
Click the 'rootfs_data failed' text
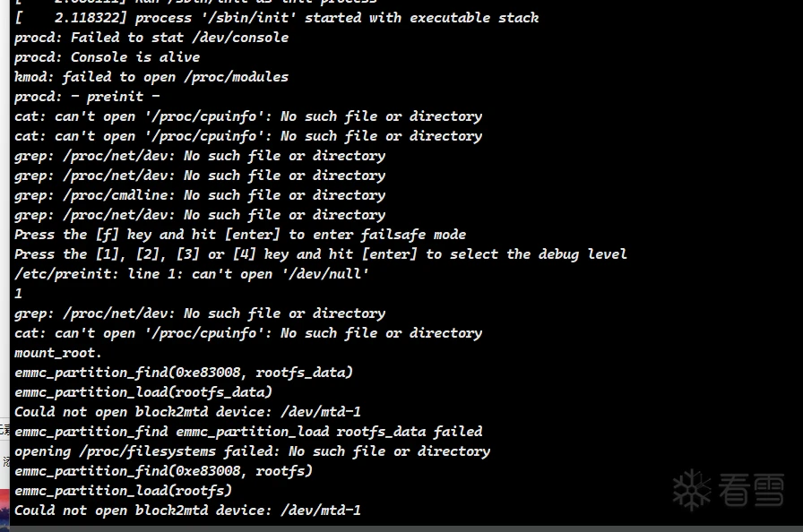click(x=410, y=432)
